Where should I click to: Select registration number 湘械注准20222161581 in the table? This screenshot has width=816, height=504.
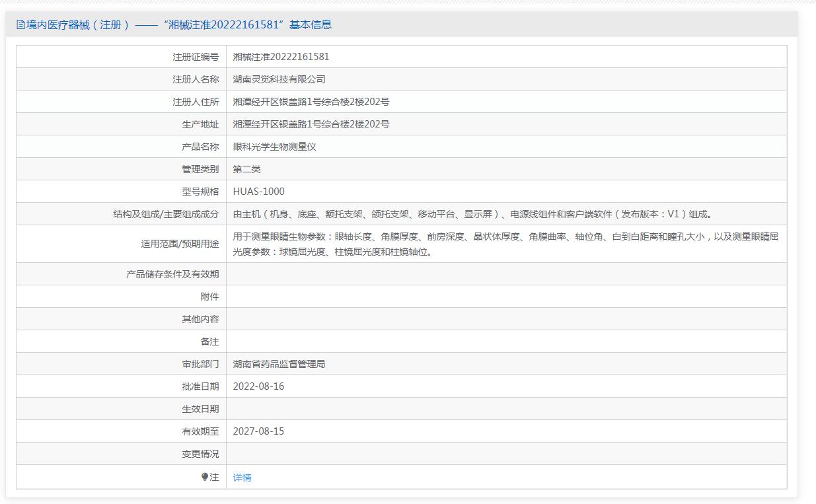tap(281, 57)
